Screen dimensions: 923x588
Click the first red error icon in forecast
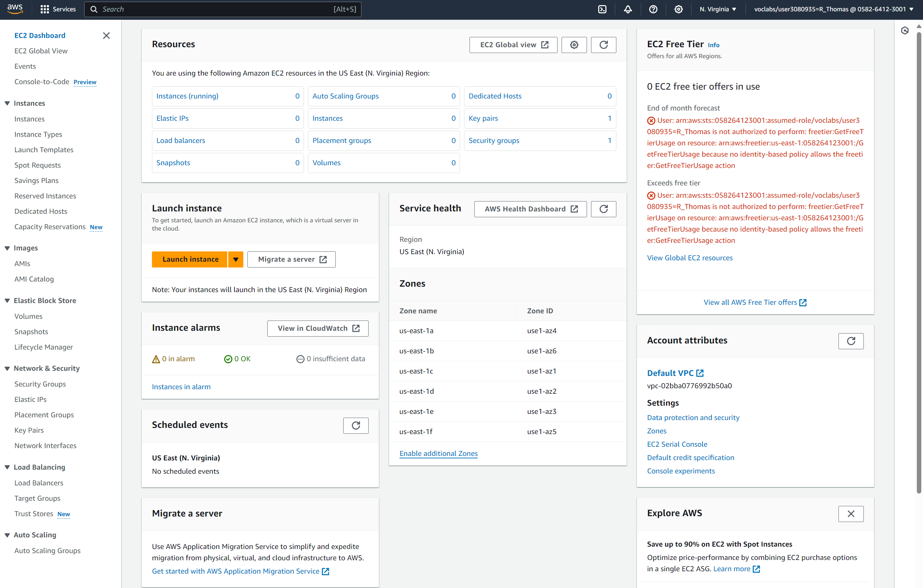click(x=651, y=121)
